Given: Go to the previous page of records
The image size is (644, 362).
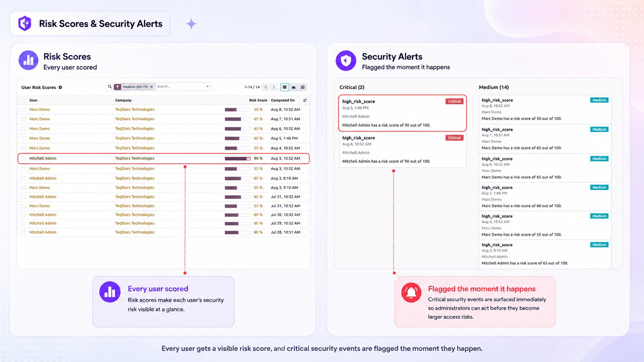Looking at the screenshot, I should pos(266,87).
